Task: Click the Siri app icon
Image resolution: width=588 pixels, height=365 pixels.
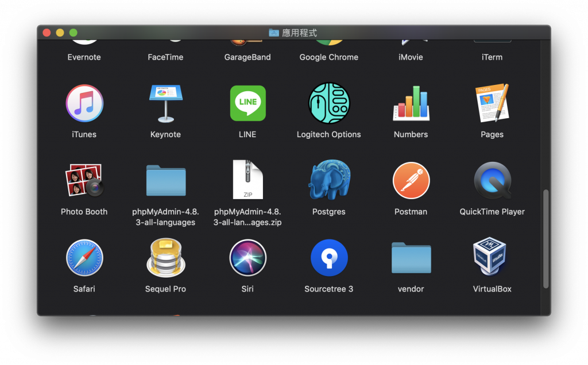Action: 247,258
